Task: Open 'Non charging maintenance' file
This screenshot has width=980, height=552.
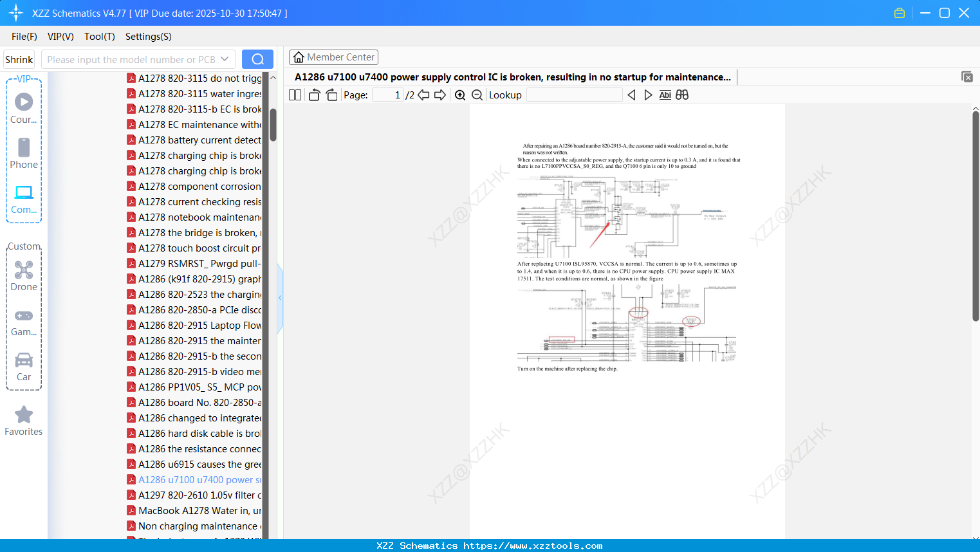Action: [194, 526]
